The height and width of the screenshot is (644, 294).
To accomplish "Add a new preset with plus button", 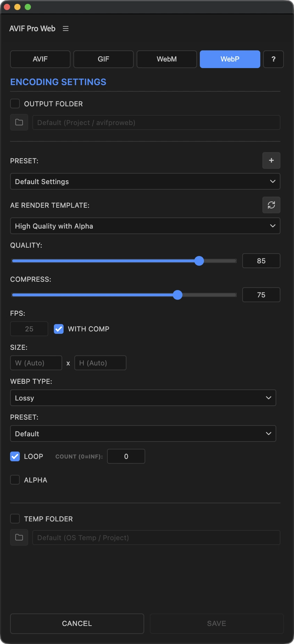I will (x=271, y=160).
